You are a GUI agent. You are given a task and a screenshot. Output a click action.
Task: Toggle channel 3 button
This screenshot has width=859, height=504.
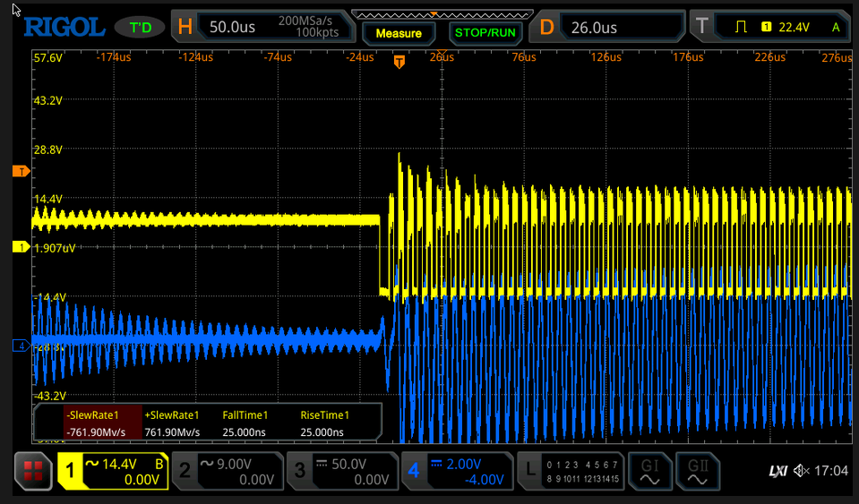coord(342,471)
